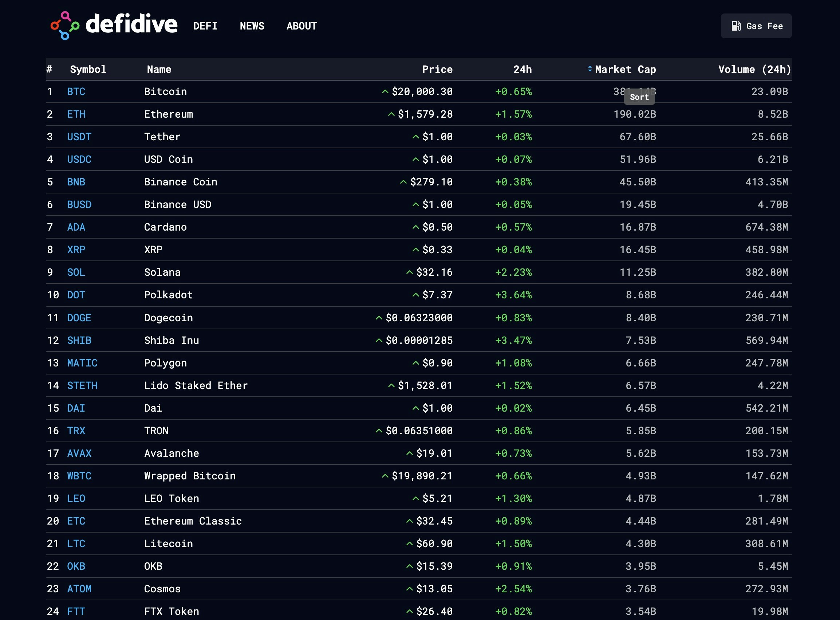
Task: Select the 'FTX Token' name cell
Action: tap(171, 611)
